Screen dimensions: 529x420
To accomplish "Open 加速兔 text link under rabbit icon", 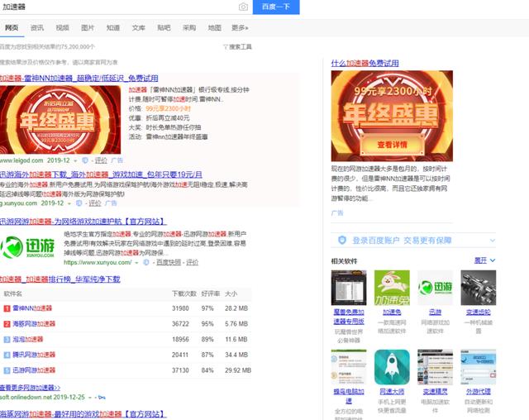I will point(392,313).
